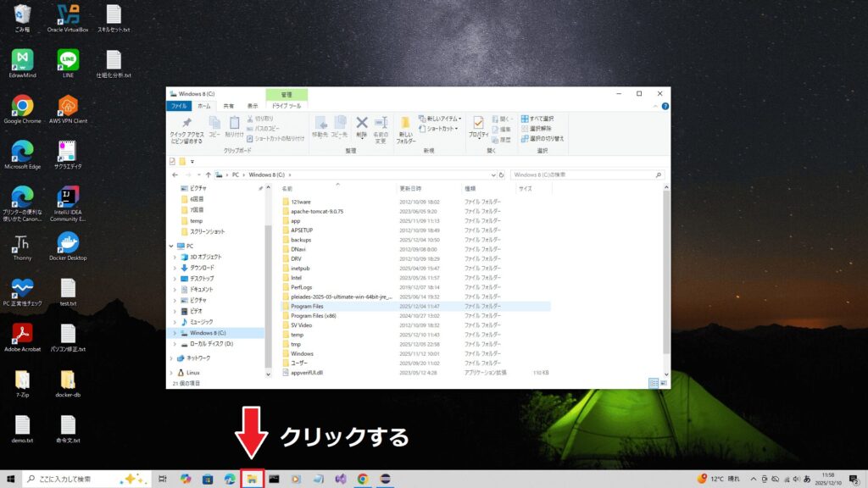Click File Explorer icon in taskbar
The height and width of the screenshot is (488, 868).
252,479
